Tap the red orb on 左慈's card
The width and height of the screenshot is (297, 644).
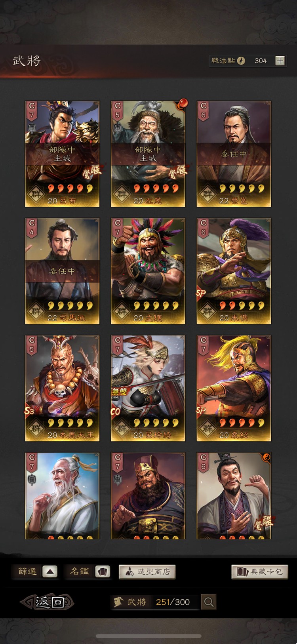coord(183,103)
